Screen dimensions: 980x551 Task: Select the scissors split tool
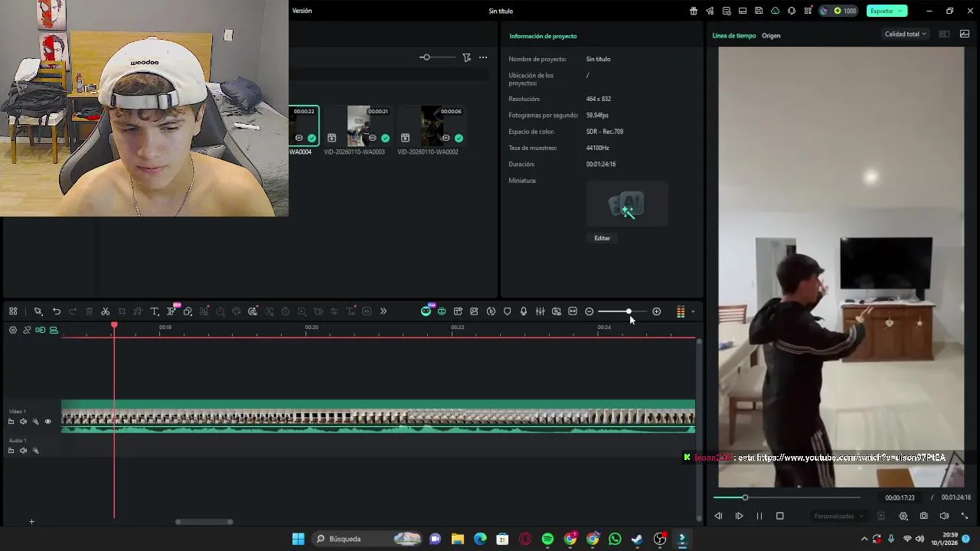click(106, 311)
